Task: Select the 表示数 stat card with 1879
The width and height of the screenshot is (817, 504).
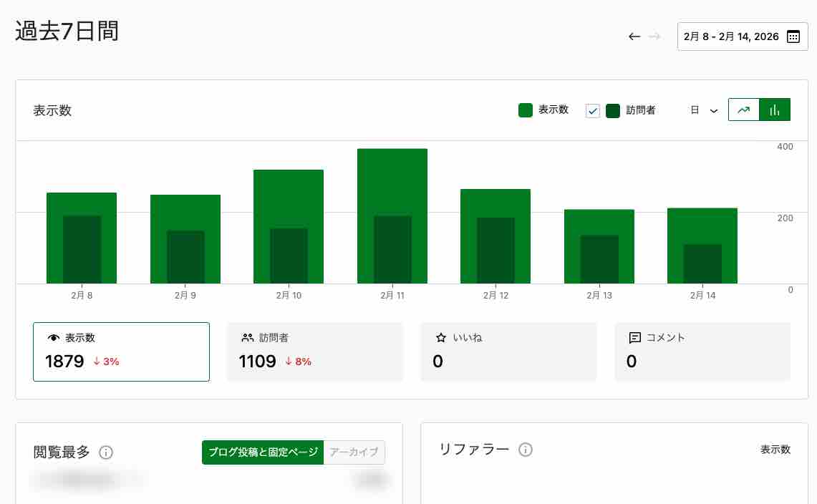Action: [121, 352]
